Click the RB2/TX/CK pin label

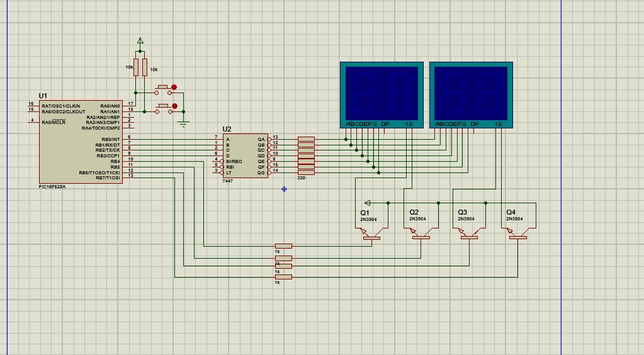click(x=108, y=150)
